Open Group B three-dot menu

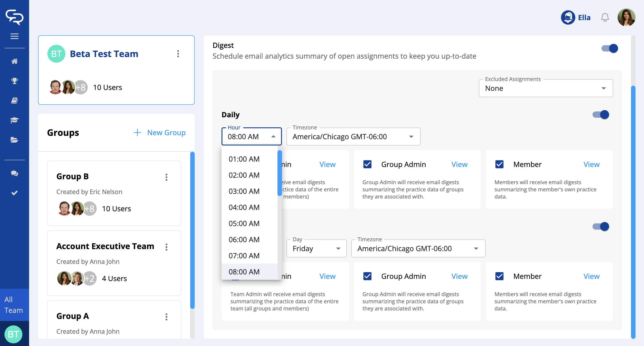coord(166,177)
